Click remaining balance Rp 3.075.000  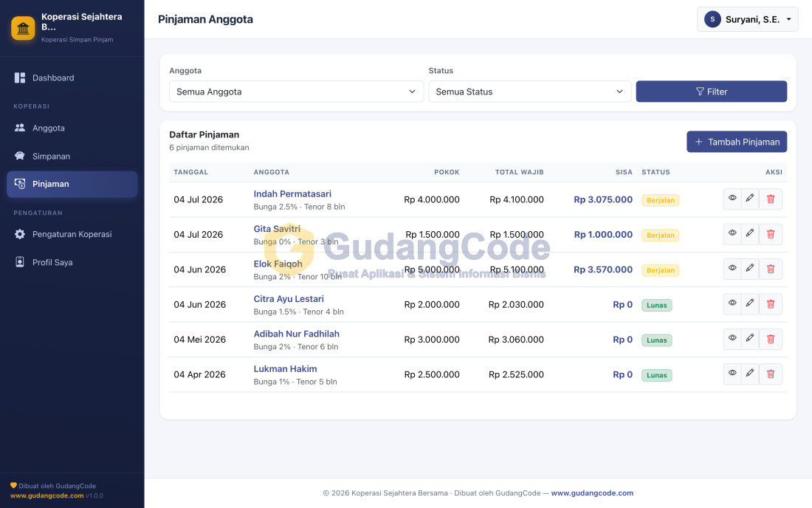click(603, 199)
